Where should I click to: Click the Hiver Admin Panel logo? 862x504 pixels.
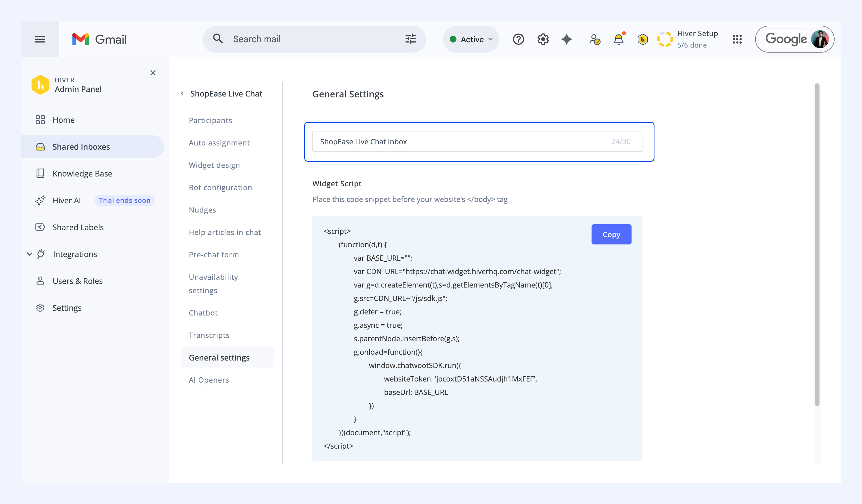coord(40,84)
